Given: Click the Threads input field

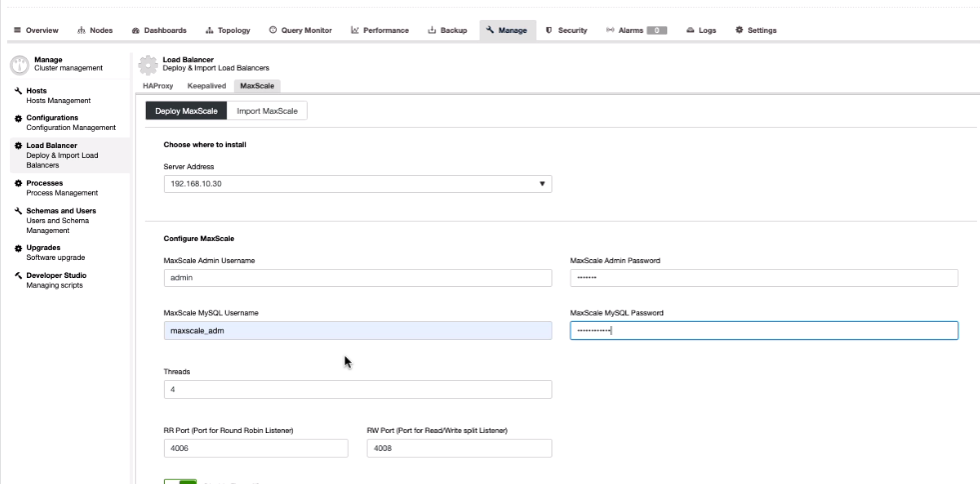Looking at the screenshot, I should tap(358, 389).
